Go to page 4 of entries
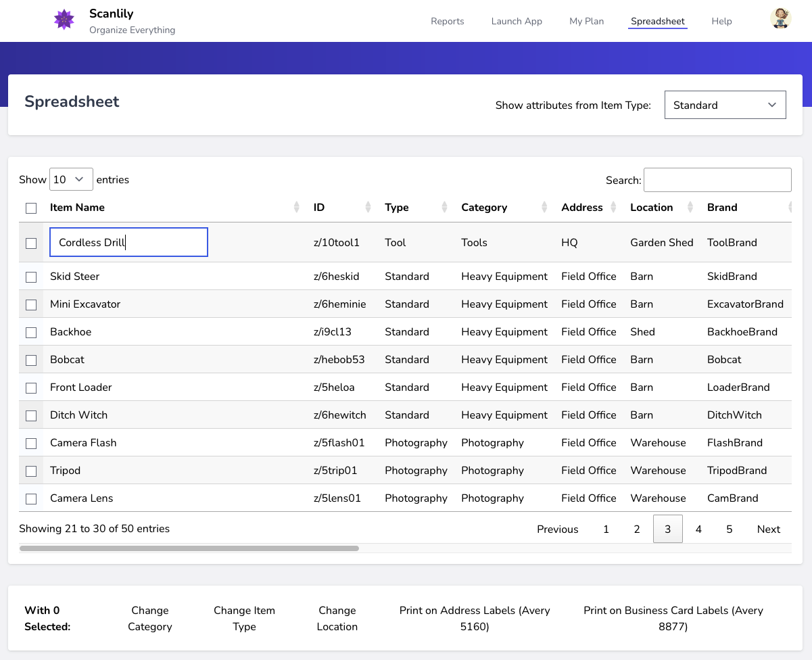812x660 pixels. point(698,529)
